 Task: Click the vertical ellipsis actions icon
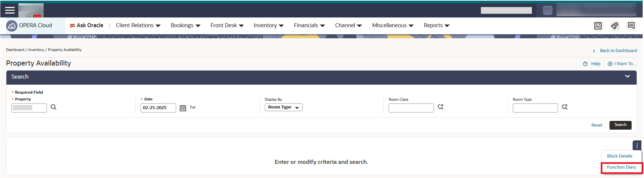(637, 146)
